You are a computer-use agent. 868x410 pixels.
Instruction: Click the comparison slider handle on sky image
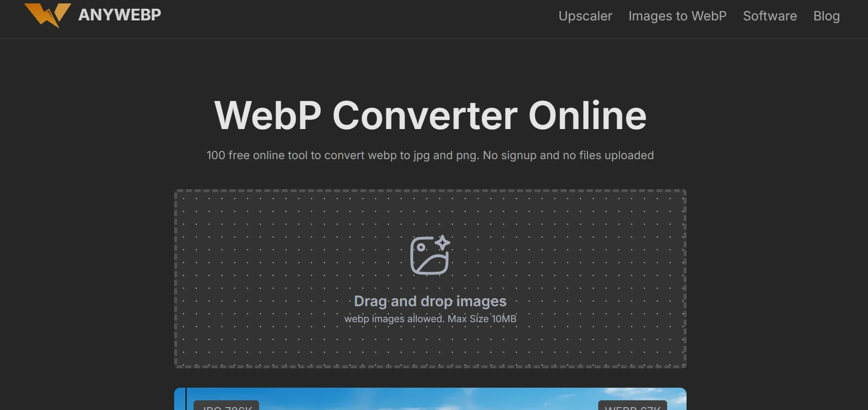click(x=186, y=399)
